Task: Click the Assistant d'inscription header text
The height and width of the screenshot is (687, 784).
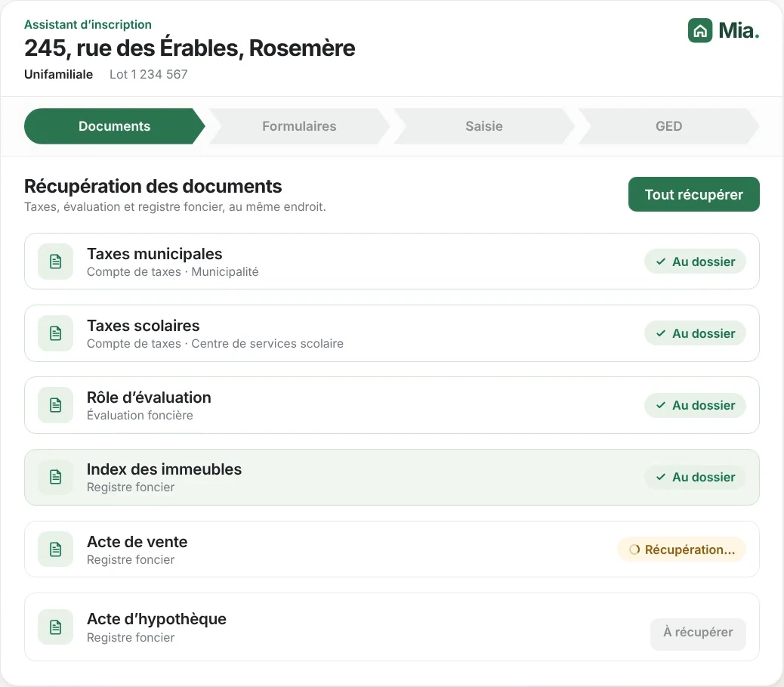Action: pyautogui.click(x=88, y=24)
